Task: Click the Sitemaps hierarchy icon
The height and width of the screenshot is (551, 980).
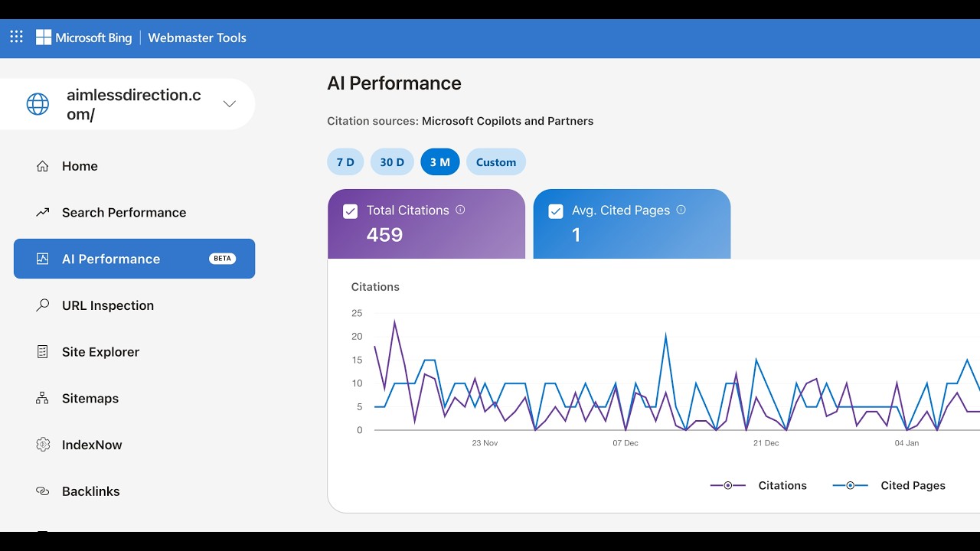Action: pyautogui.click(x=43, y=398)
